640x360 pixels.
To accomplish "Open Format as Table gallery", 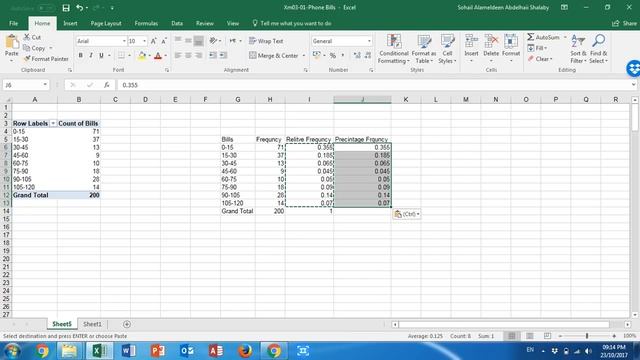I will (424, 49).
